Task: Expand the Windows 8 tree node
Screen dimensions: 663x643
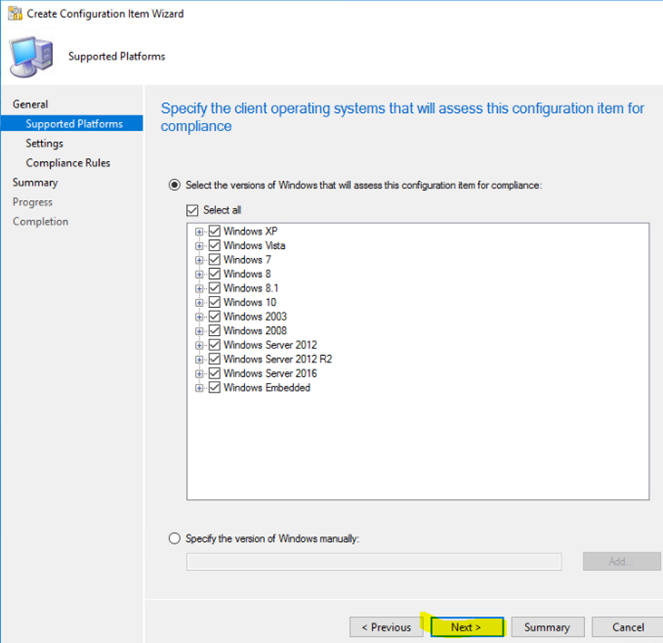Action: click(199, 274)
